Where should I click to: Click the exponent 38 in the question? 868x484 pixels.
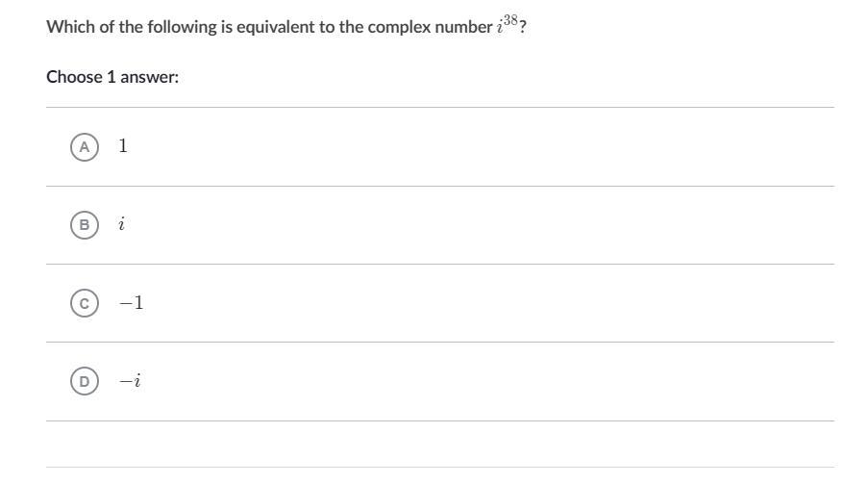[x=511, y=20]
